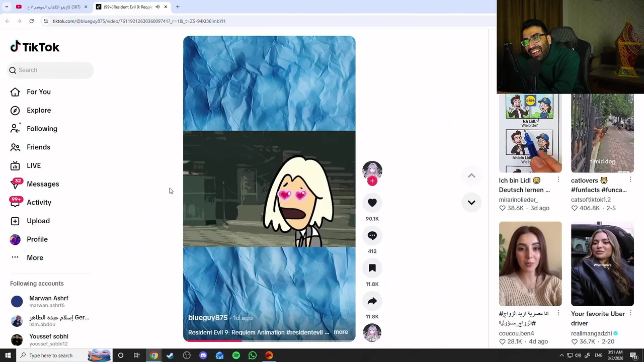644x362 pixels.
Task: Open the Arabic marriage hashtag video thumbnail
Action: (530, 264)
